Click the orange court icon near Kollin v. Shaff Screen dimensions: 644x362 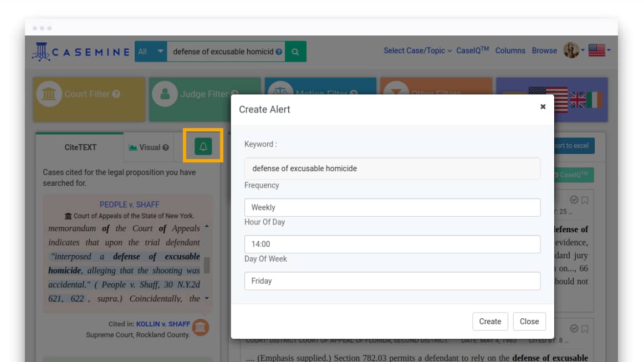201,327
